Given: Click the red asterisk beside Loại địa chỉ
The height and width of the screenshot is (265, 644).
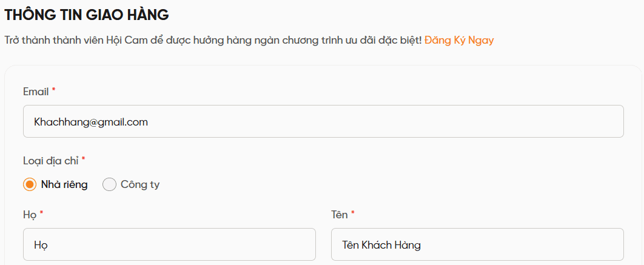Looking at the screenshot, I should [x=84, y=159].
